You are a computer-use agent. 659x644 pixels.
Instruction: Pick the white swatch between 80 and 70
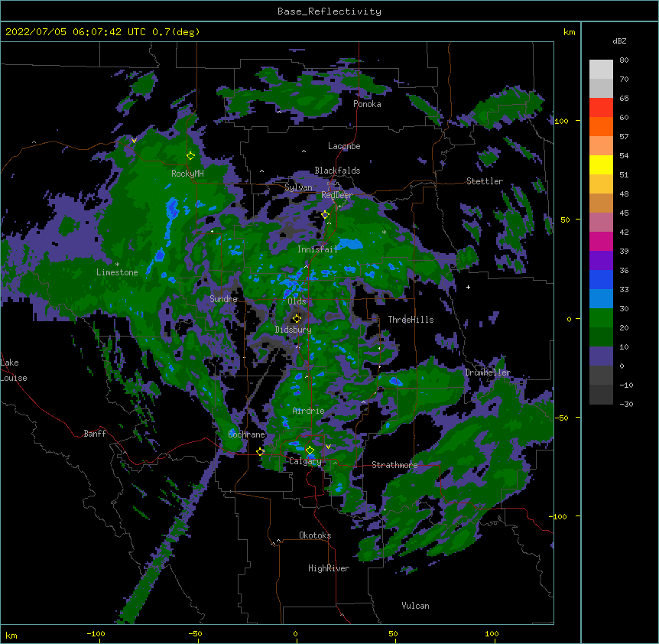pyautogui.click(x=601, y=70)
